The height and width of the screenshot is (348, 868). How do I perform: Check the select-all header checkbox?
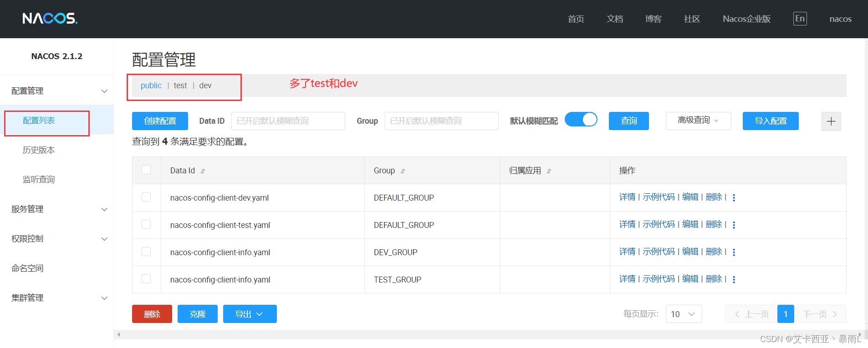pos(146,170)
